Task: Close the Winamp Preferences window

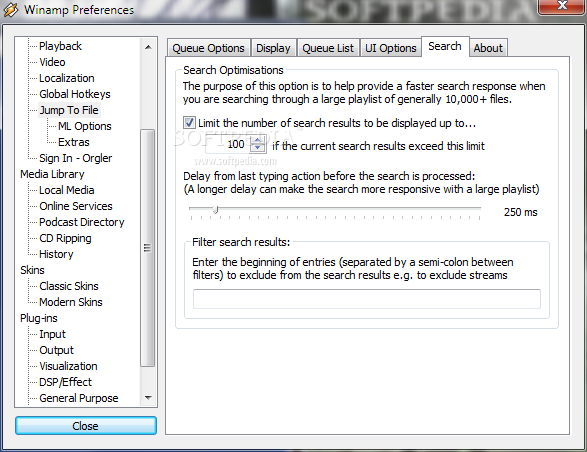Action: click(x=562, y=6)
